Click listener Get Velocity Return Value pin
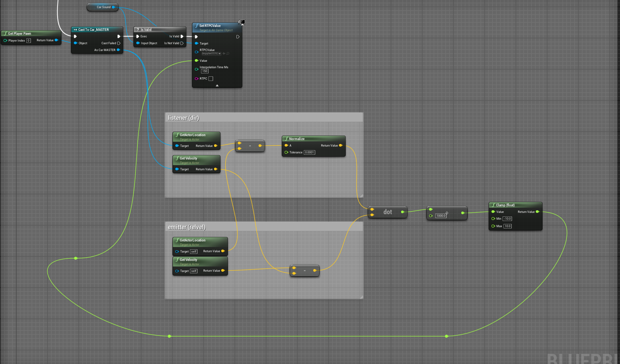Image resolution: width=620 pixels, height=364 pixels. pos(216,169)
